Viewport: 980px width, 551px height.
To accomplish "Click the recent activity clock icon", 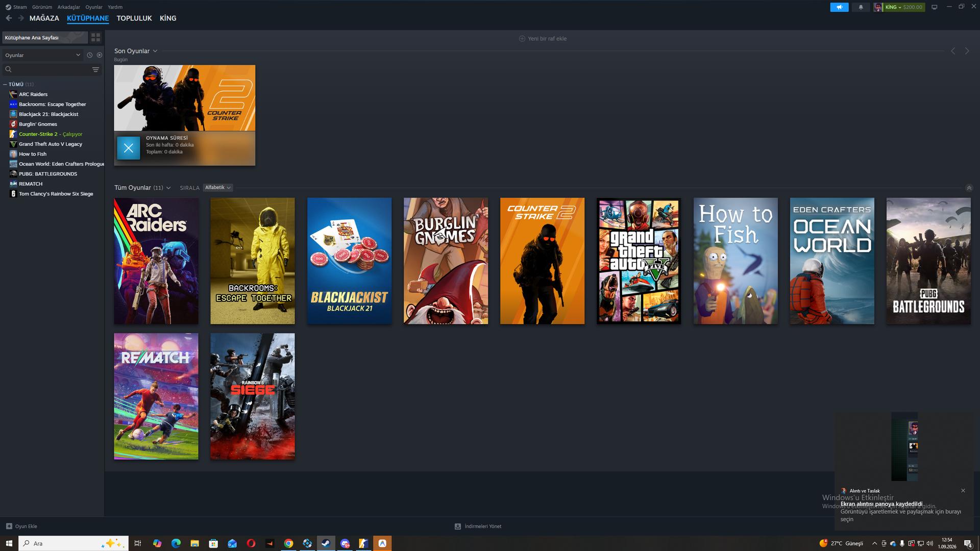I will click(90, 55).
